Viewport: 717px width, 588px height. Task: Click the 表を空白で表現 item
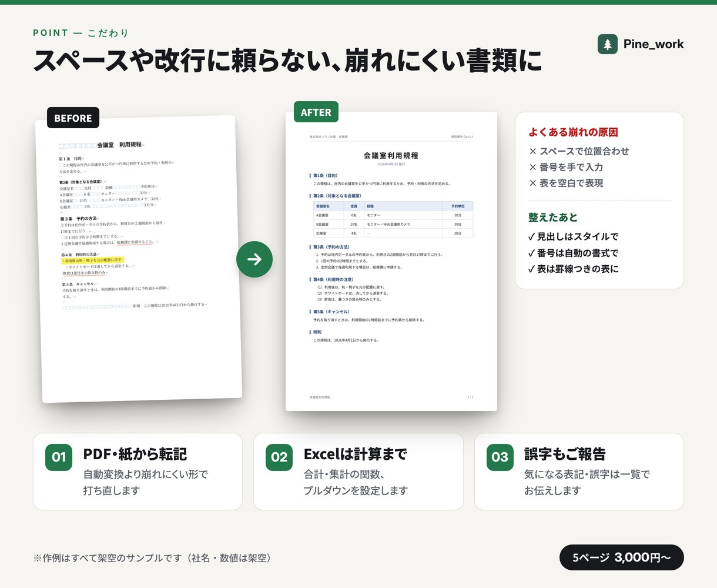[566, 183]
